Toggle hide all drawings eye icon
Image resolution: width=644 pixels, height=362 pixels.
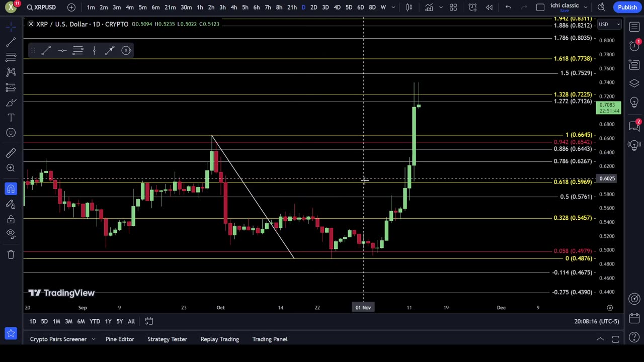tap(11, 233)
